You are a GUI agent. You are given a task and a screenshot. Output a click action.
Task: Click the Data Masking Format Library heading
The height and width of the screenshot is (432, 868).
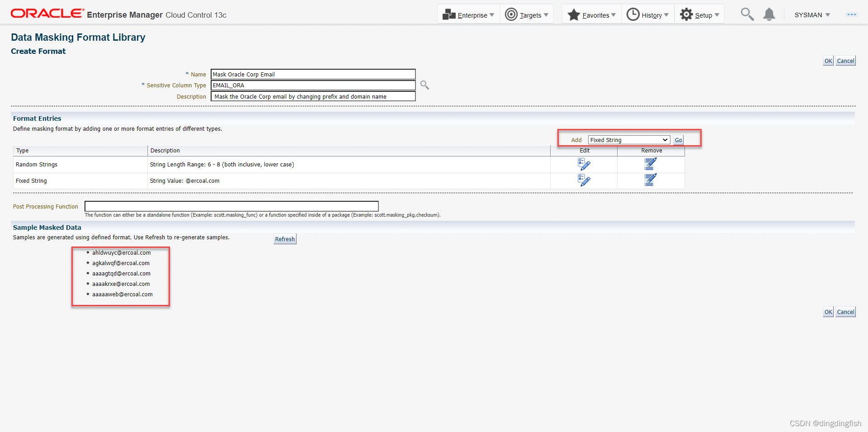pyautogui.click(x=78, y=37)
